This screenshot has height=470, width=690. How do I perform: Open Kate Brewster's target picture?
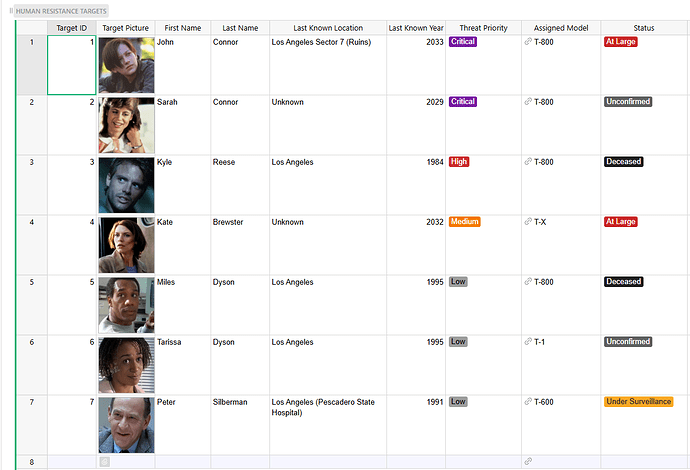126,245
